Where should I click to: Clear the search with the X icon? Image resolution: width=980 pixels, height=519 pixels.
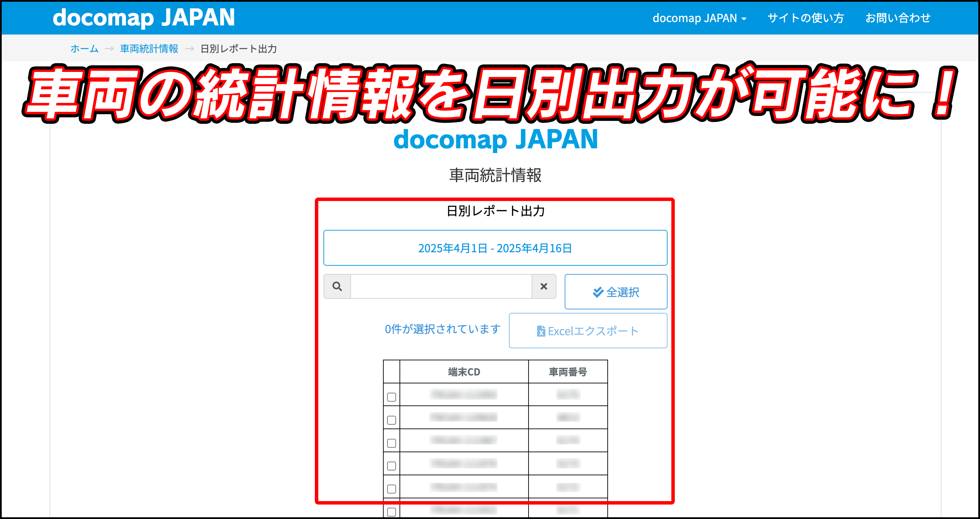(544, 286)
